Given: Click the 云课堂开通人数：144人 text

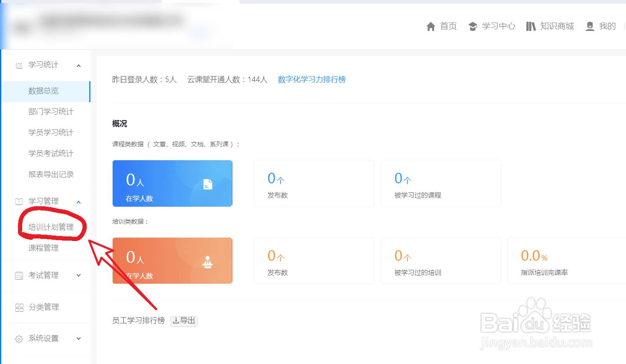Looking at the screenshot, I should coord(227,79).
